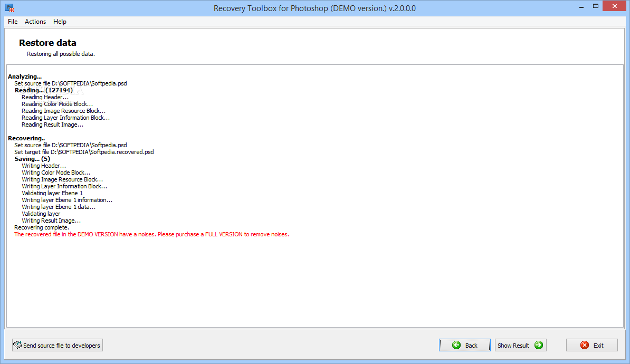Click 'Set target file D:\SOFTPEDIA\Softpedia.recovered.psd' line
The height and width of the screenshot is (364, 630).
click(x=84, y=152)
